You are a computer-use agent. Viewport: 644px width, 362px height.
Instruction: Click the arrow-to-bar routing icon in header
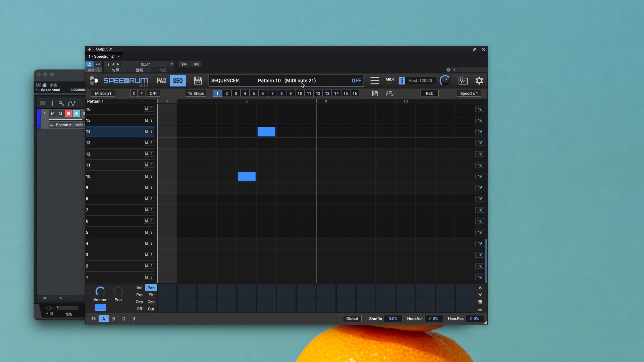pos(196,64)
